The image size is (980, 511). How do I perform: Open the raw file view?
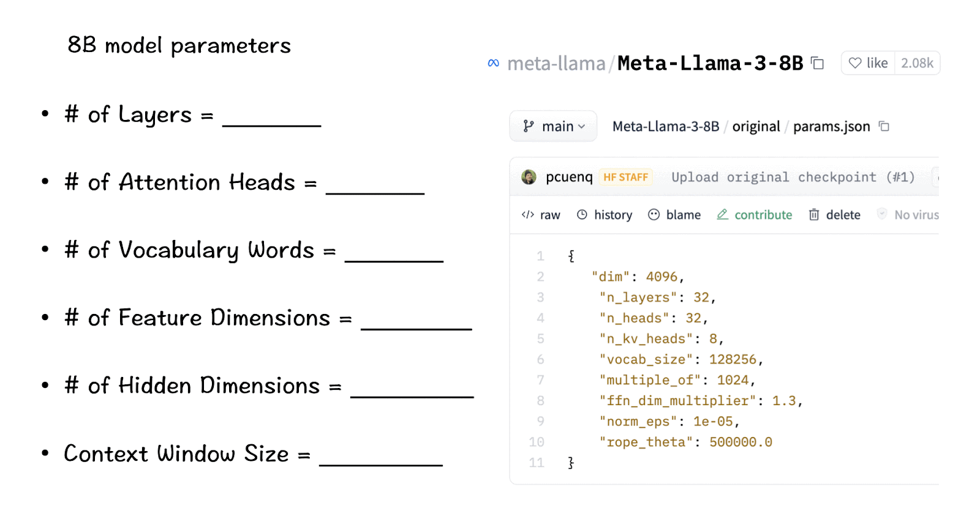(541, 215)
